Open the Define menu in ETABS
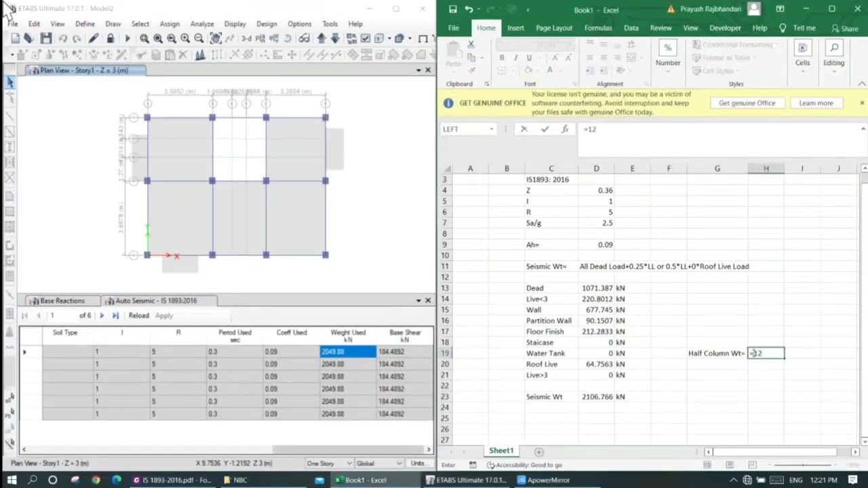Viewport: 868px width, 488px height. (x=85, y=24)
